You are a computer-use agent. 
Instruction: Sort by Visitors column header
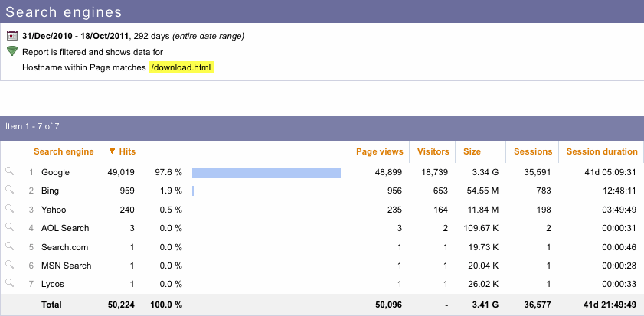433,151
